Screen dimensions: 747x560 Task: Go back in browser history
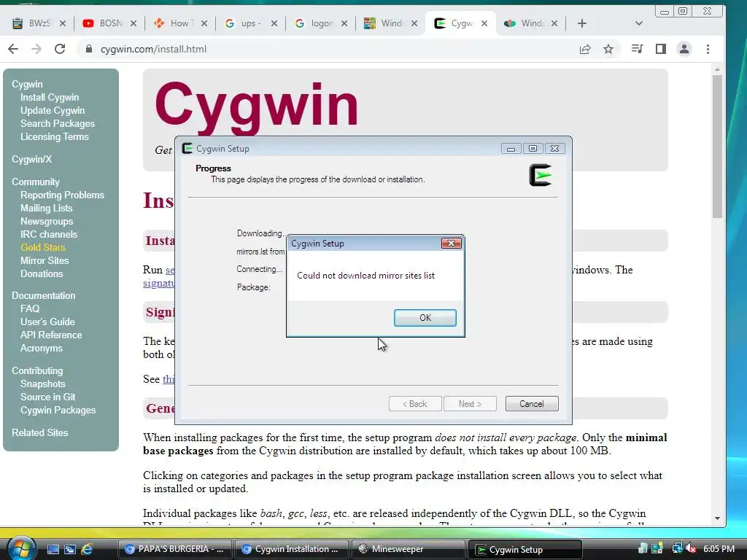[13, 49]
